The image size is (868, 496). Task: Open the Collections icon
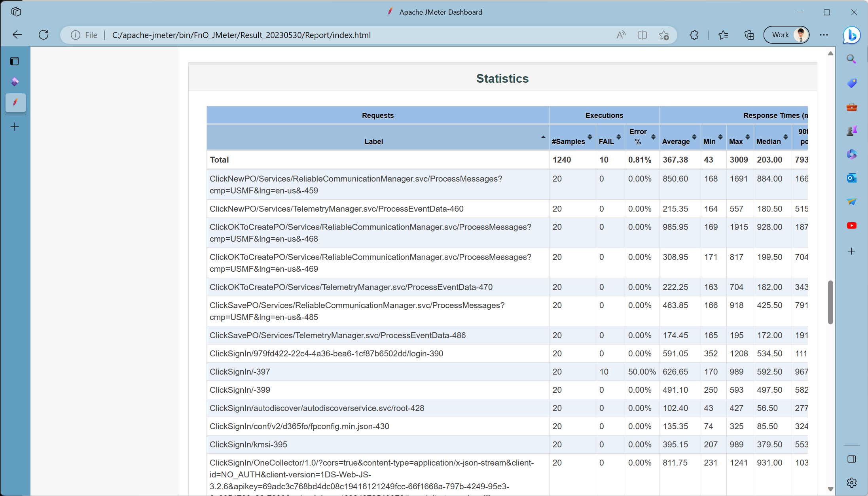pos(749,35)
